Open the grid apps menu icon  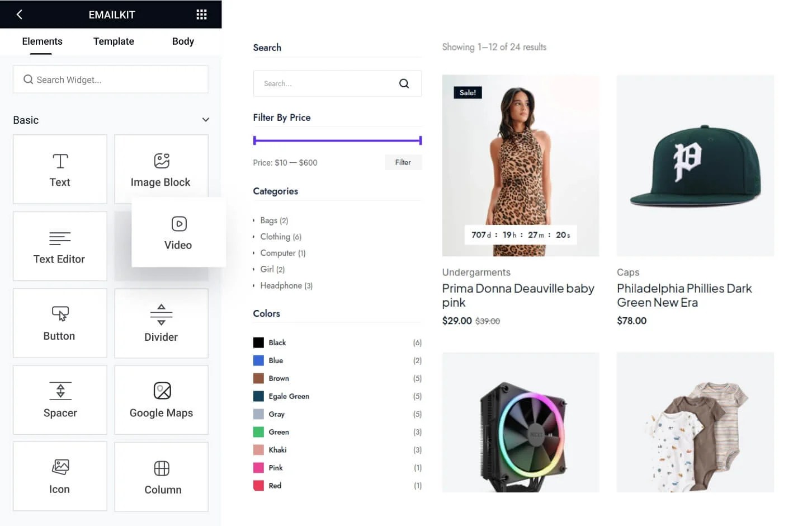pyautogui.click(x=201, y=15)
